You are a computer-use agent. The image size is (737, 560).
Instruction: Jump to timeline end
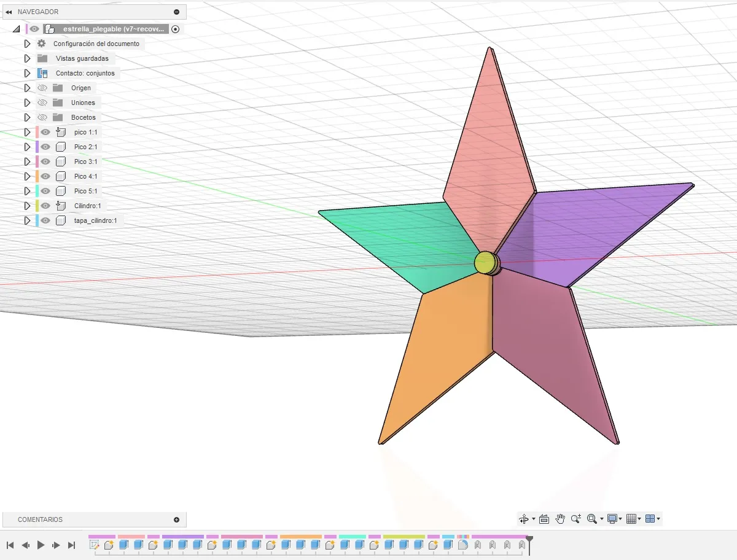[x=72, y=545]
